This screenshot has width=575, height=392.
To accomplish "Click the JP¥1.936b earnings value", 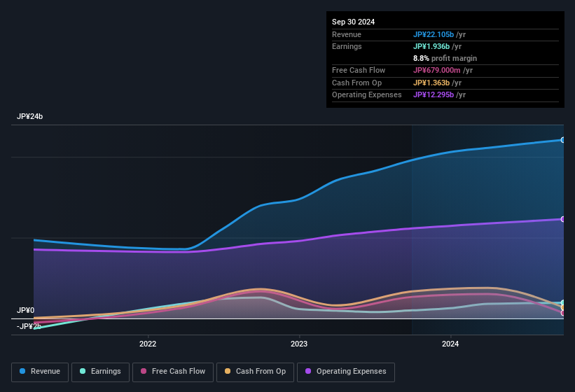I will tap(431, 46).
